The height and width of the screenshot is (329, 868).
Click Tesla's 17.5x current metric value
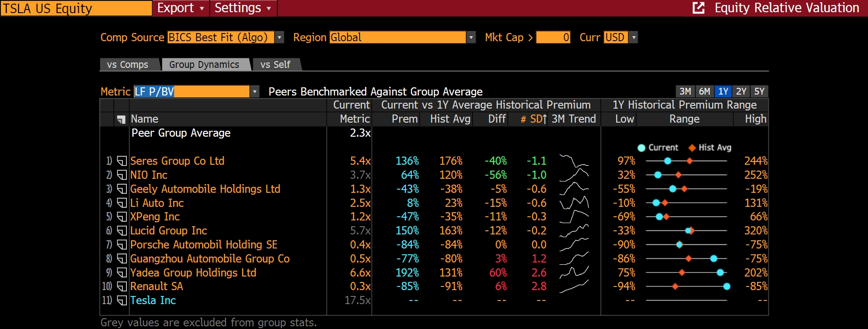click(357, 300)
